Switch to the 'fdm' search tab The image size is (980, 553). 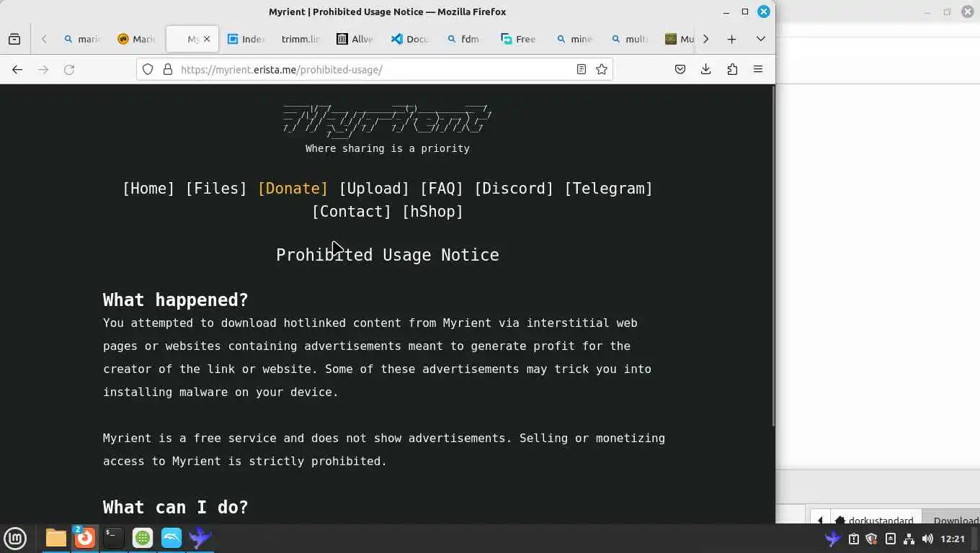pos(465,39)
